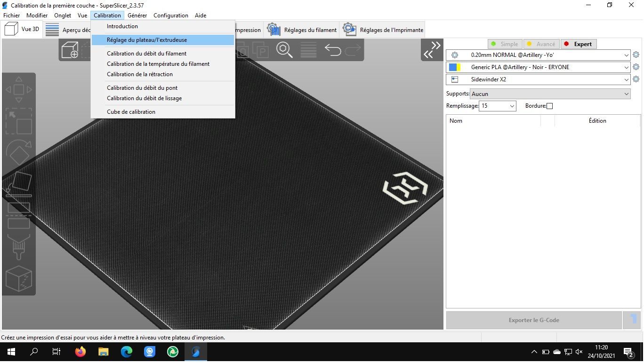Open the Generic PLA filament profile dropdown
Screen dimensions: 644x363
click(538, 67)
